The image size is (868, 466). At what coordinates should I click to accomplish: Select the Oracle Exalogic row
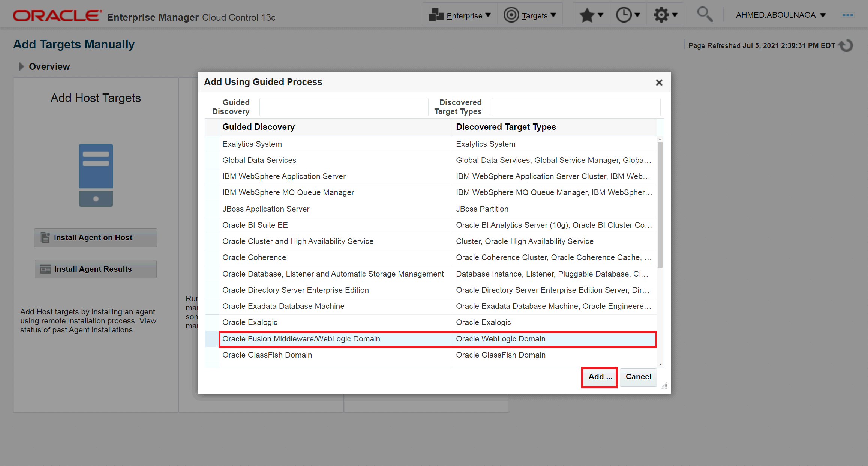(250, 322)
